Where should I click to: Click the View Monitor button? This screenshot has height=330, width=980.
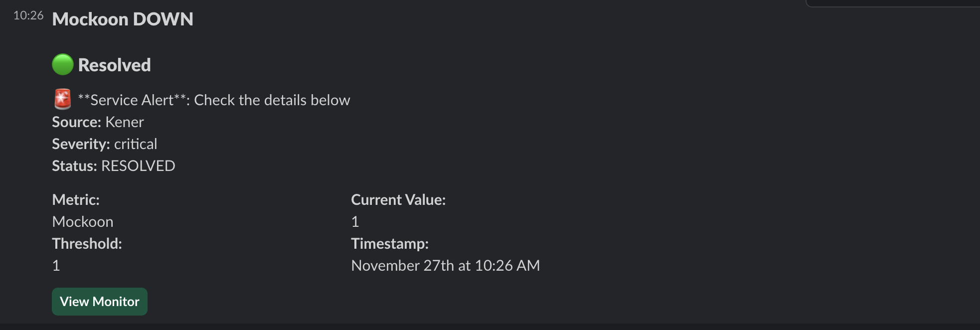pos(100,302)
